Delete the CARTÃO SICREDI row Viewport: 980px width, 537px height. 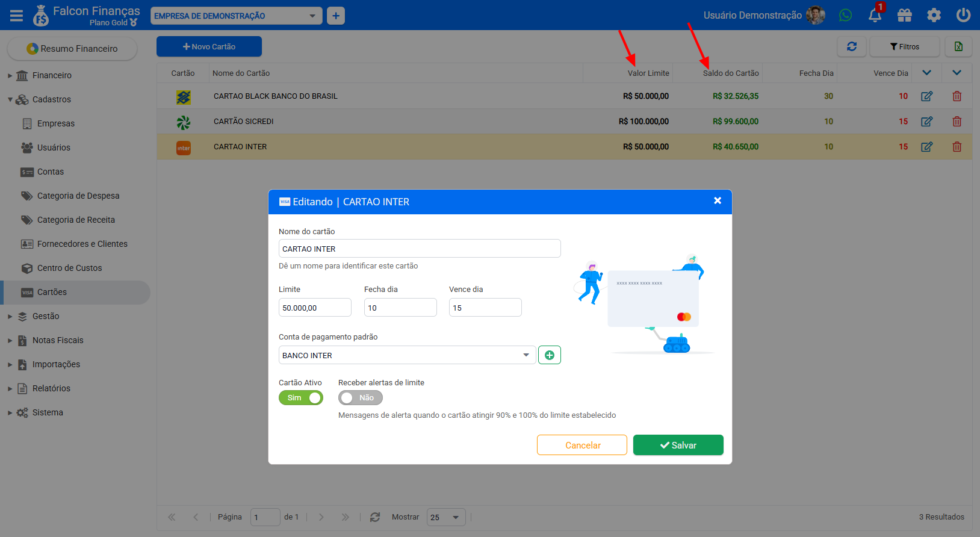957,122
